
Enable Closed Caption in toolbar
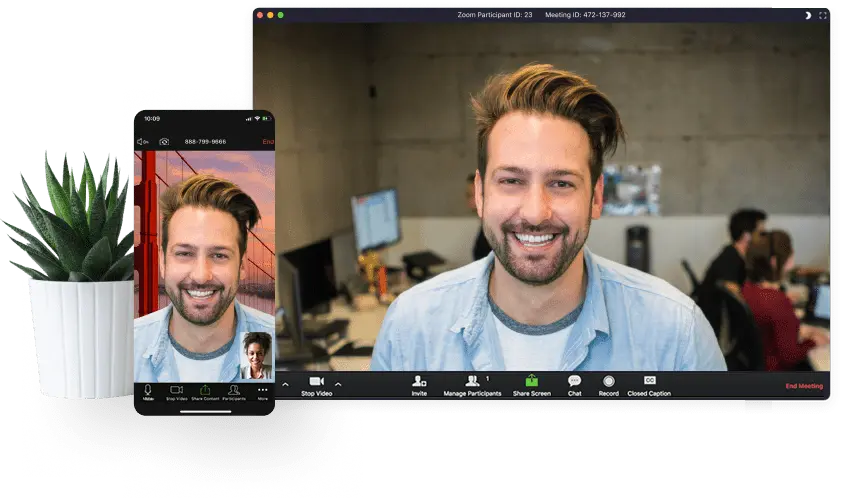[649, 382]
